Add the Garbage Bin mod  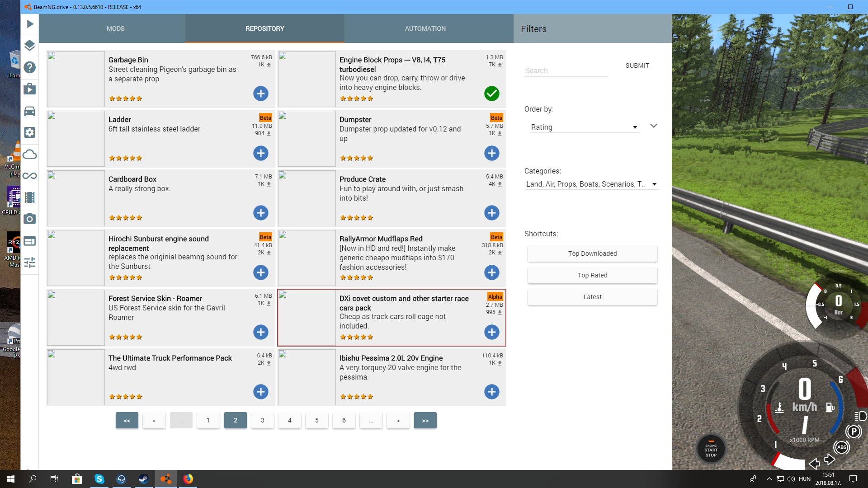260,94
